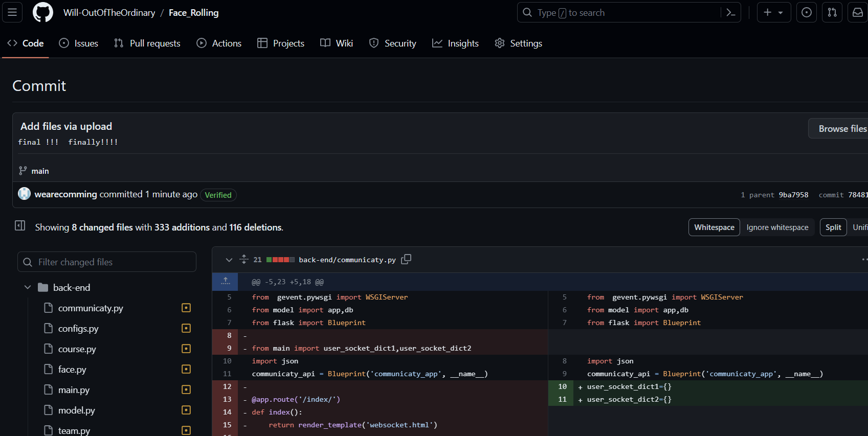Click modified status icon beside model.py
This screenshot has height=436, width=868.
[x=186, y=410]
